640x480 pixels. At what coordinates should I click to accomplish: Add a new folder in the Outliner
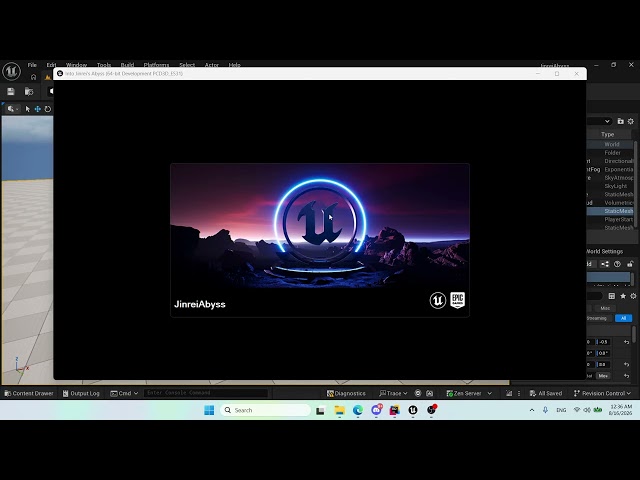coord(620,121)
